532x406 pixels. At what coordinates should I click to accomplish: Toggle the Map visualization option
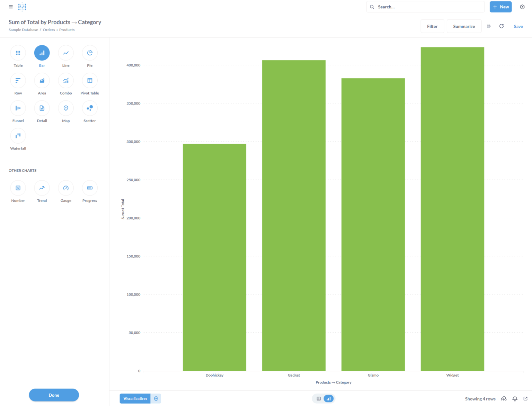66,108
